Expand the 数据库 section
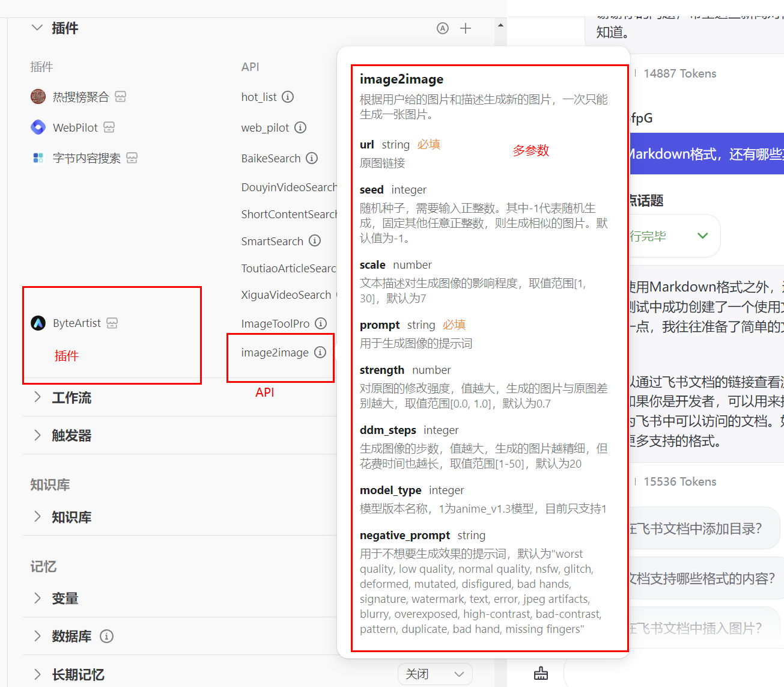784x687 pixels. click(37, 636)
